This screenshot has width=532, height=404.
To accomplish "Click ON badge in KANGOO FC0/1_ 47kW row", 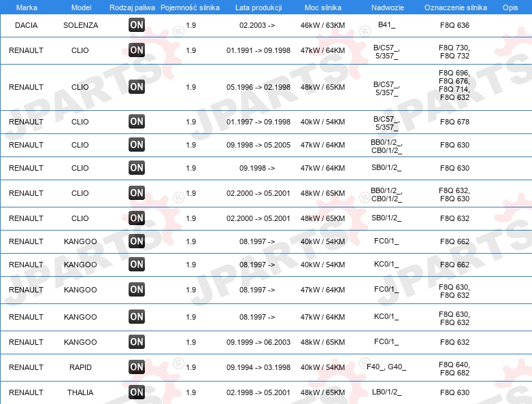I will [137, 289].
